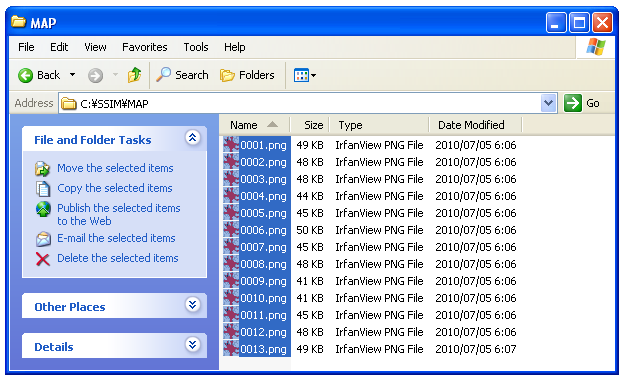Collapse the File and Folder Tasks panel
The height and width of the screenshot is (379, 625).
pos(193,138)
